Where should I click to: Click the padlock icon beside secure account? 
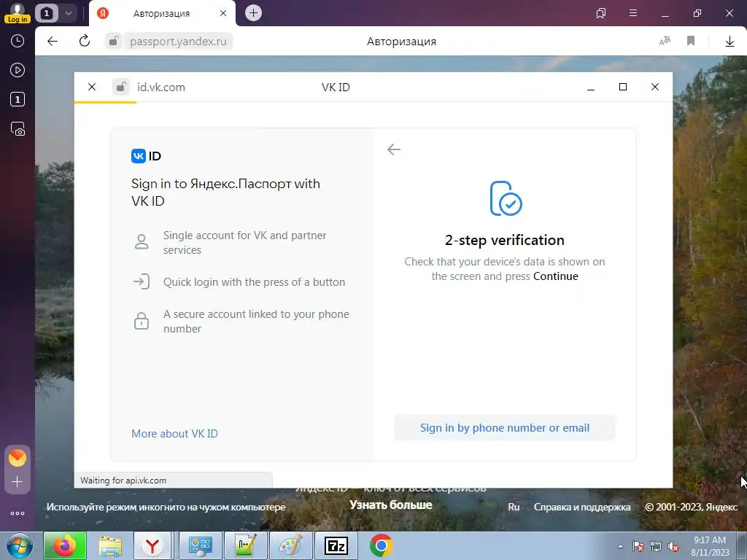point(142,321)
